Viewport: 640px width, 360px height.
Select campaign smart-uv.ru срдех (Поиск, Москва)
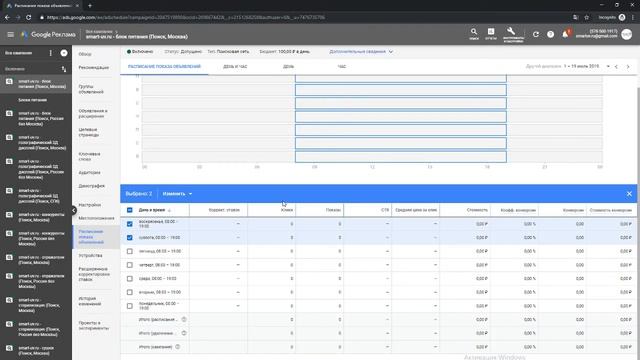(x=36, y=351)
